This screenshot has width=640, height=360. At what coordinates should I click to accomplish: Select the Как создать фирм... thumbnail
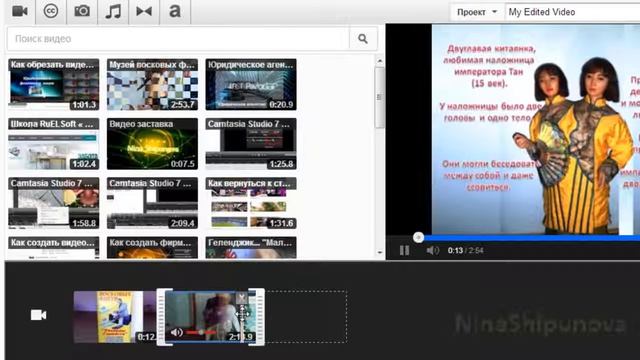[x=152, y=248]
